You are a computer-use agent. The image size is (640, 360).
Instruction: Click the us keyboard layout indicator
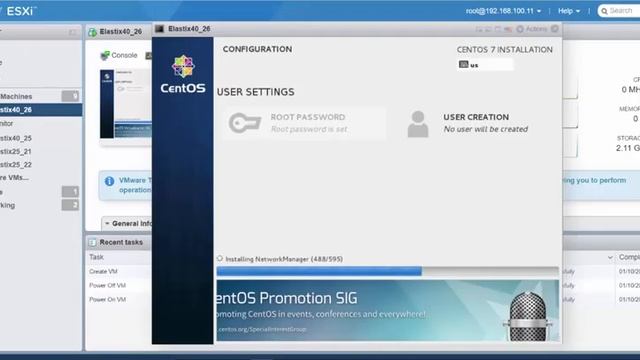[x=485, y=64]
